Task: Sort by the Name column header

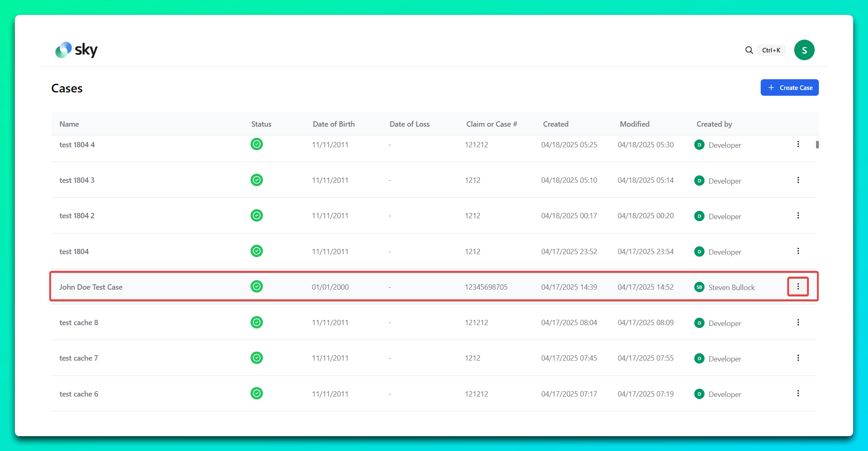Action: pos(69,124)
